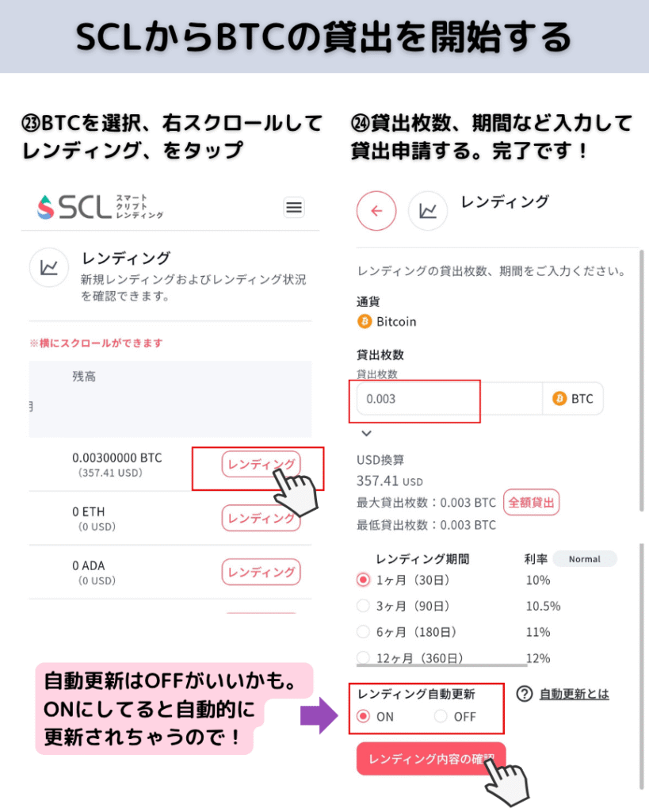Click the 貸出枚数 input field
The image size is (649, 812).
449,399
